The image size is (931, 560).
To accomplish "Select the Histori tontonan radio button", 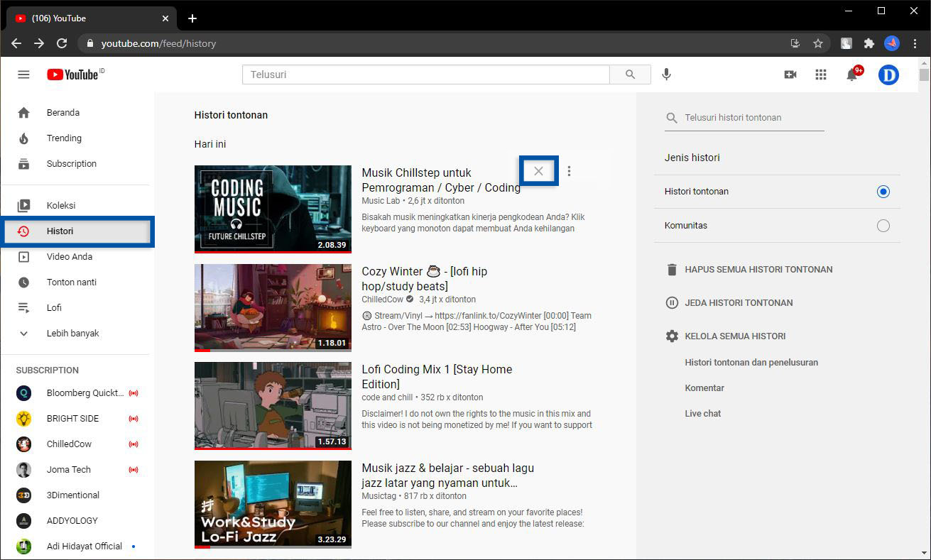I will pyautogui.click(x=883, y=191).
